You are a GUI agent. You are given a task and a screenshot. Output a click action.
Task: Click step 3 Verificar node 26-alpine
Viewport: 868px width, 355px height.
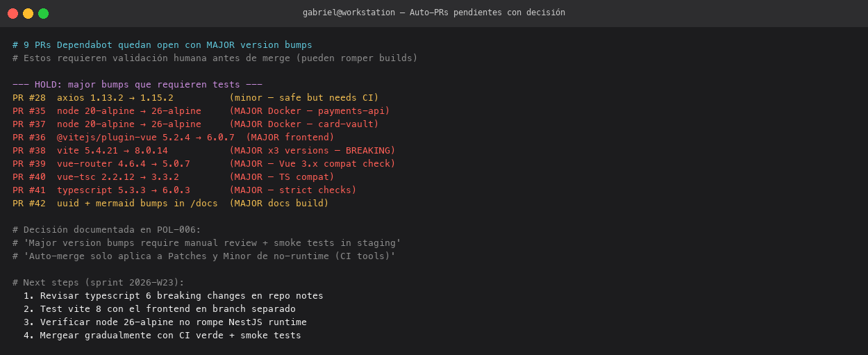(165, 322)
